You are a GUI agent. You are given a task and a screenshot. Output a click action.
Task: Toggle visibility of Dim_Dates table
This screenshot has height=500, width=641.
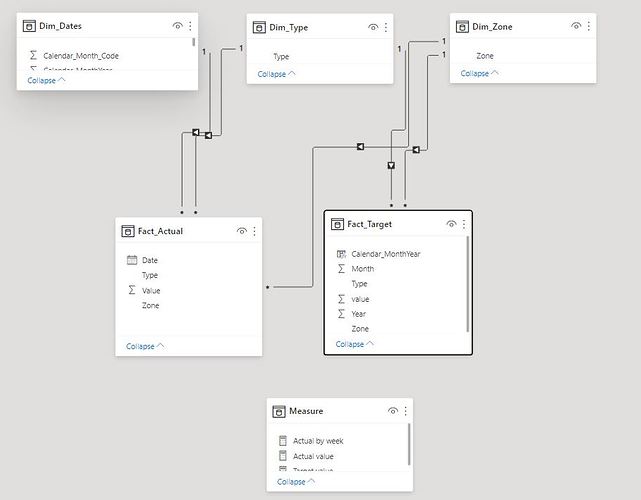[177, 26]
